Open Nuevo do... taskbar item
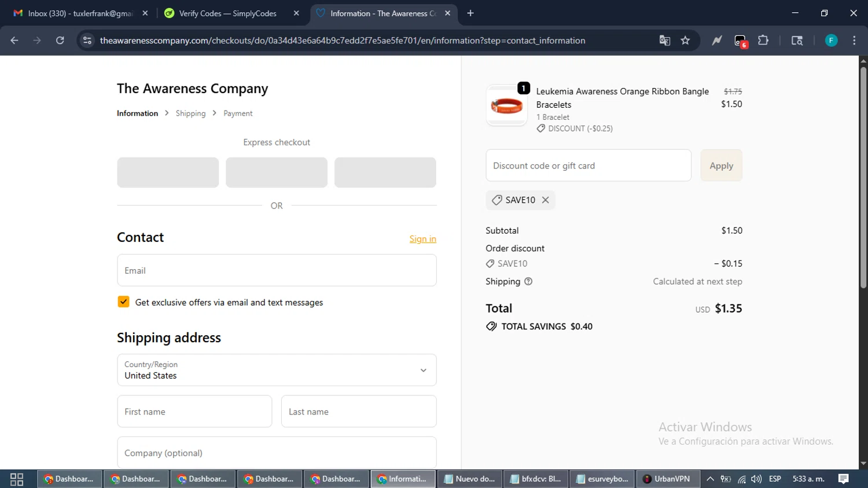This screenshot has height=488, width=868. [x=469, y=479]
